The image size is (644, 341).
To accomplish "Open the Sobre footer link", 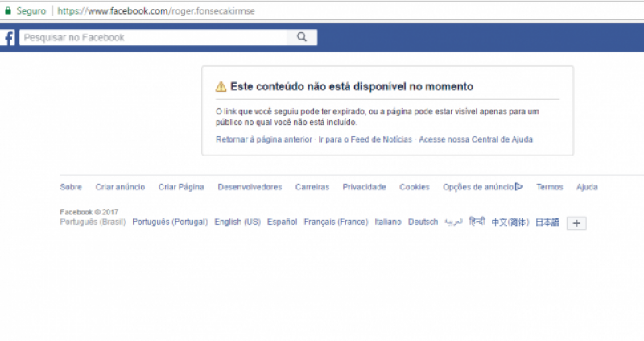I will pos(71,187).
